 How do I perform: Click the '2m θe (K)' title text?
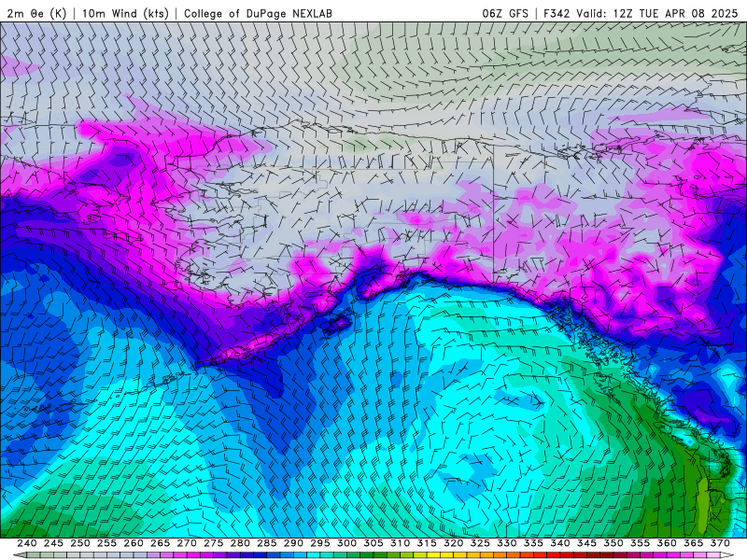(x=36, y=14)
